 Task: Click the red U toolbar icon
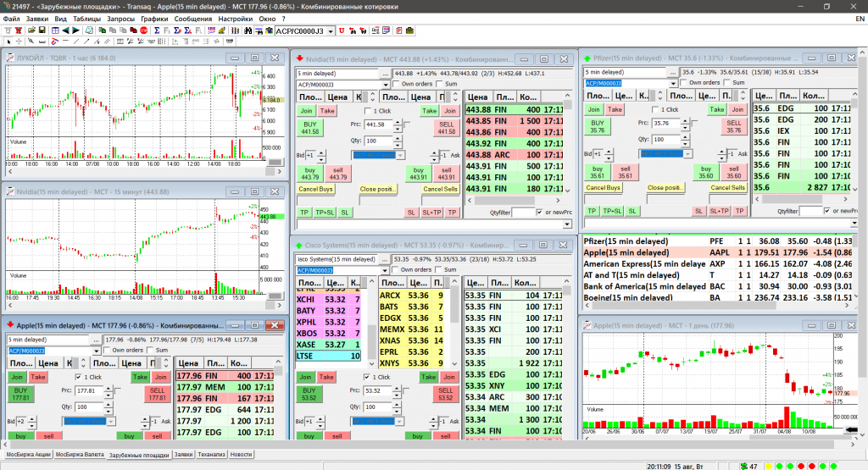pyautogui.click(x=342, y=30)
